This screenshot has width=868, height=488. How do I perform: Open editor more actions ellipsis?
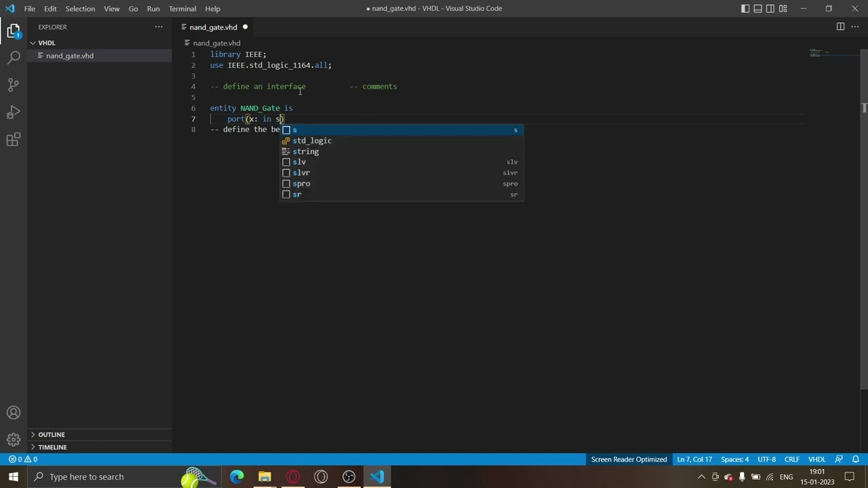click(x=855, y=27)
